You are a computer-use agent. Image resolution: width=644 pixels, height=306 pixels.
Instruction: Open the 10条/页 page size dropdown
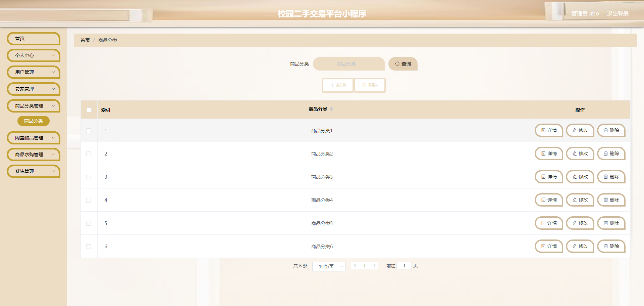[x=329, y=266]
